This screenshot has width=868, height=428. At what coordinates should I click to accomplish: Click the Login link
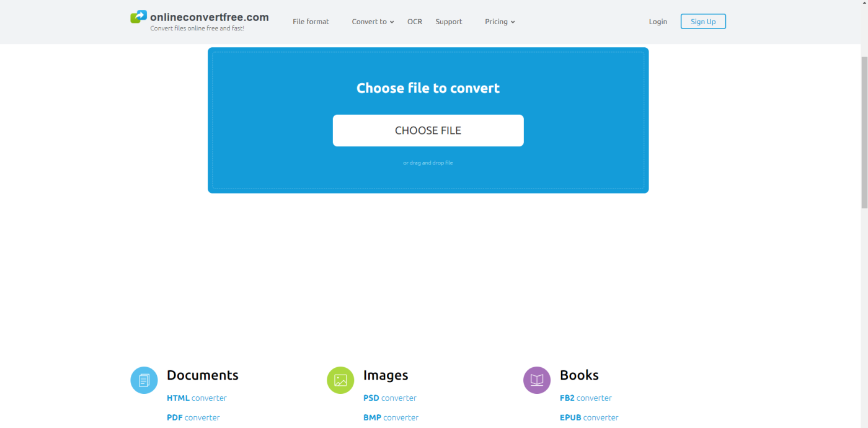pos(658,22)
